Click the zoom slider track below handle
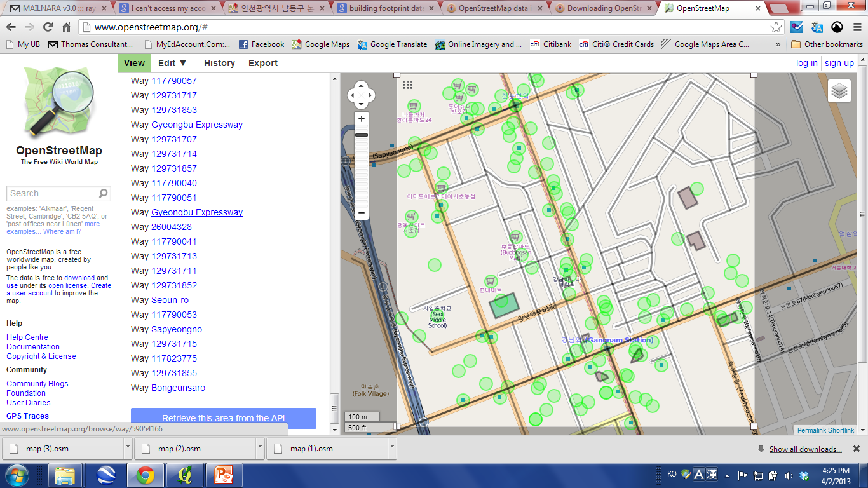Screen dimensions: 868x488 (362, 172)
